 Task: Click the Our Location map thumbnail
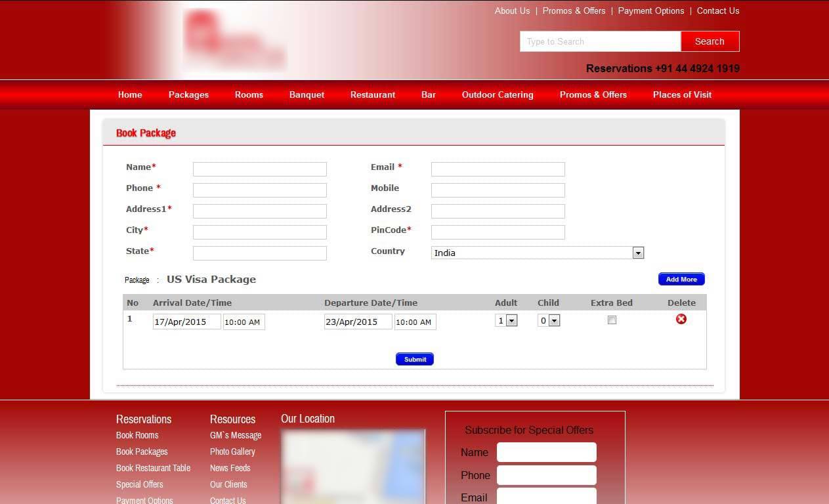pos(353,466)
